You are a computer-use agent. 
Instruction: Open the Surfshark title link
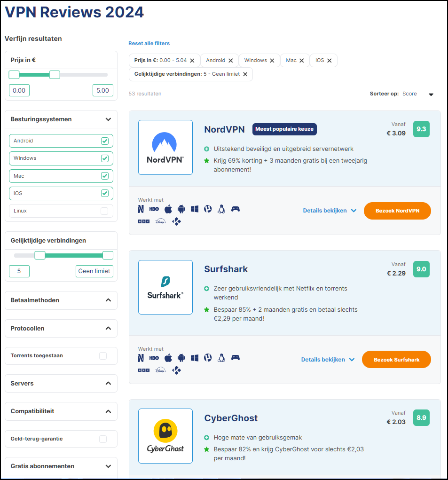pyautogui.click(x=226, y=269)
